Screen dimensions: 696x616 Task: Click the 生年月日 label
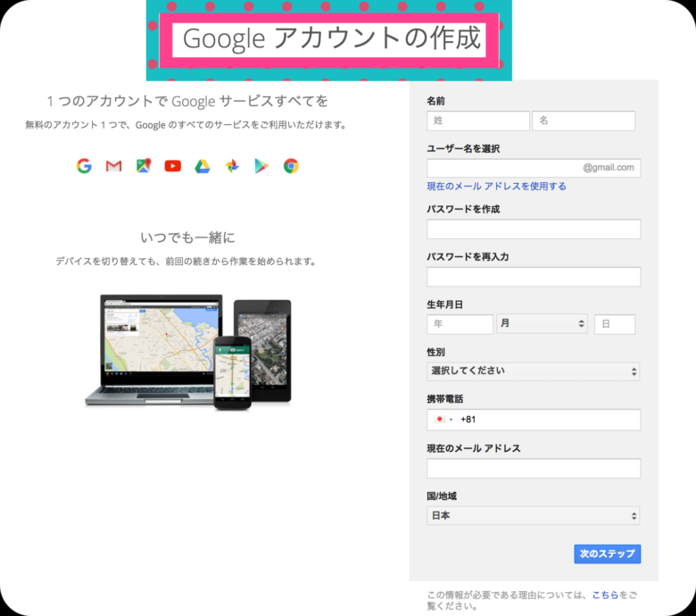(444, 304)
